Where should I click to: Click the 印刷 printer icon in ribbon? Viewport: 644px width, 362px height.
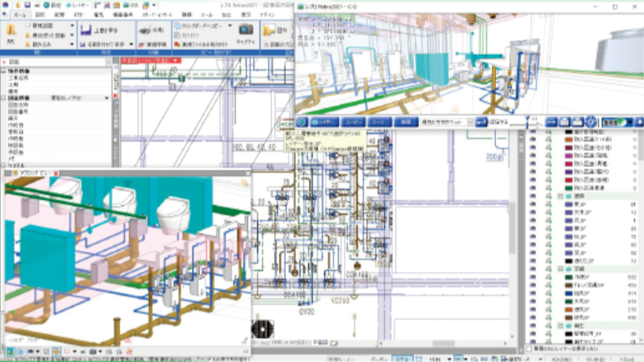(x=145, y=30)
